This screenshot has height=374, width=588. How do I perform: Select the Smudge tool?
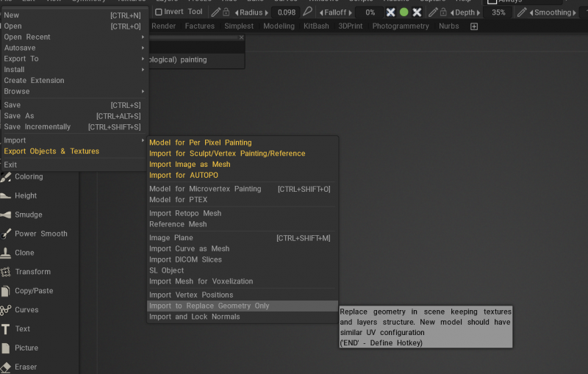tap(29, 215)
